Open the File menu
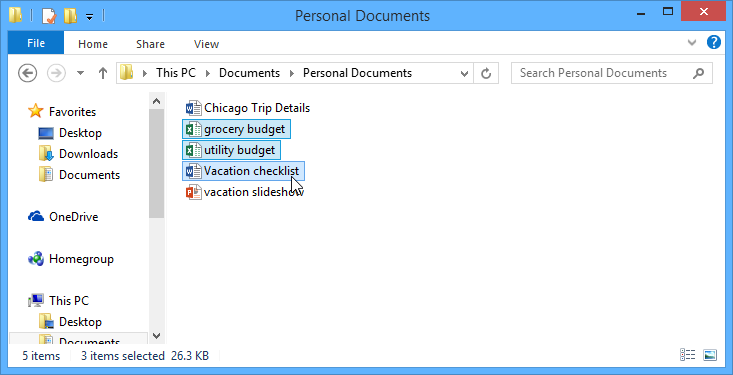 (36, 44)
